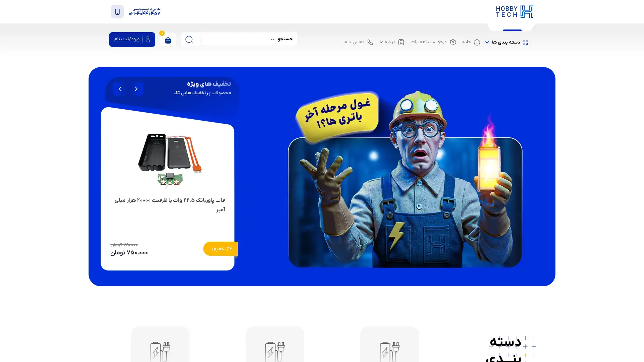Click the home icon beside خانه

(477, 42)
